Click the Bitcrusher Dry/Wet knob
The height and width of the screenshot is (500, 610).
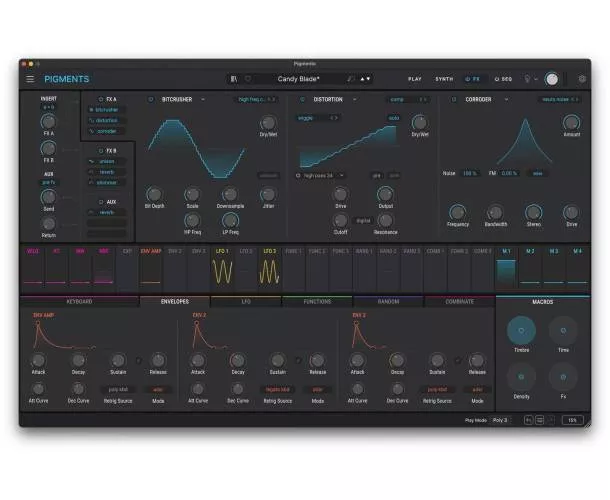click(268, 123)
